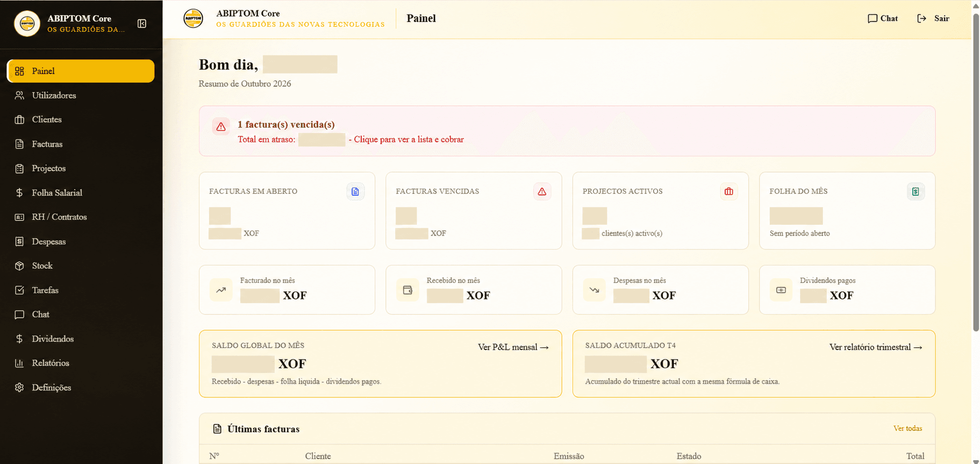The image size is (980, 464).
Task: Select Folha Salarial in the sidebar
Action: [x=81, y=192]
